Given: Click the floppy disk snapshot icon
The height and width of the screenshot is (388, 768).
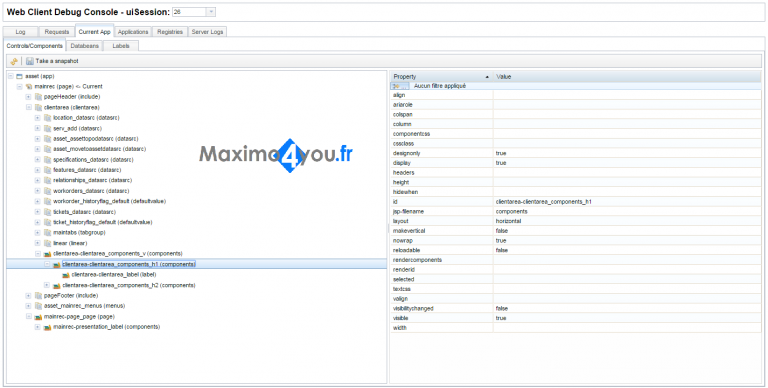Looking at the screenshot, I should tap(30, 61).
